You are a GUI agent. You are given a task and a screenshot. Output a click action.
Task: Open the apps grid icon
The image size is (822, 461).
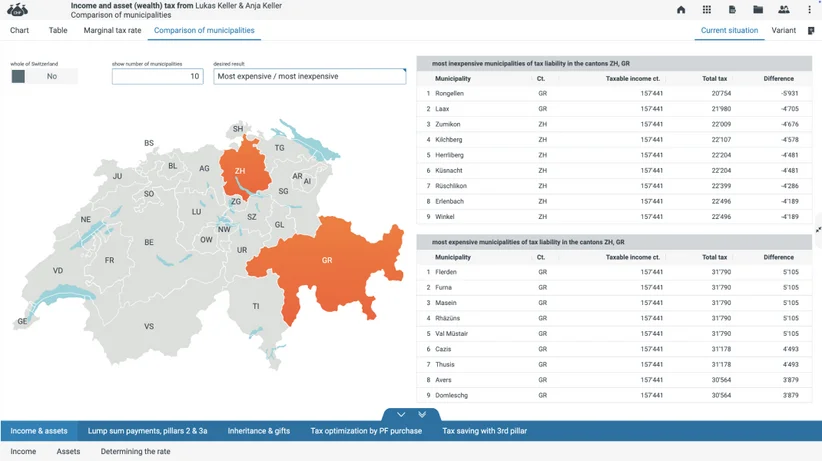707,9
